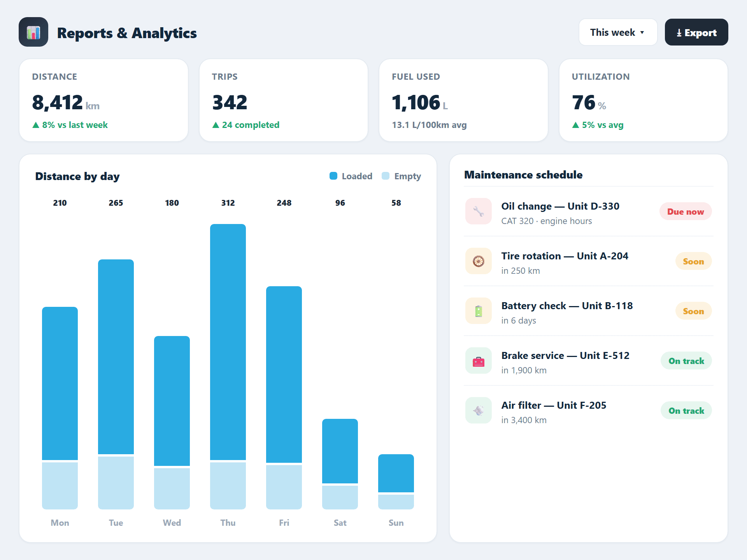Screen dimensions: 747x560
Task: Click the On track badge for Brake service
Action: [x=686, y=361]
